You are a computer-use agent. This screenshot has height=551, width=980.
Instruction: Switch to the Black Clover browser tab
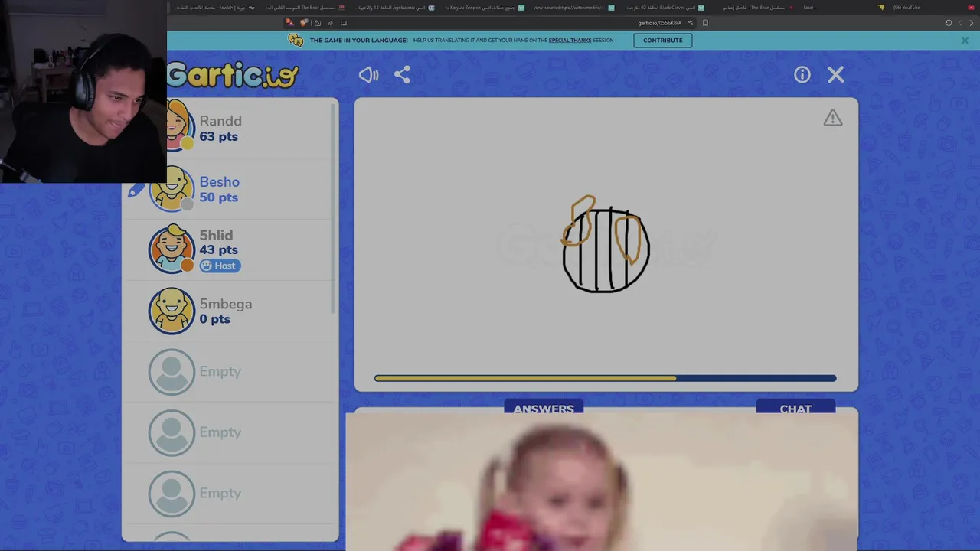(x=665, y=8)
